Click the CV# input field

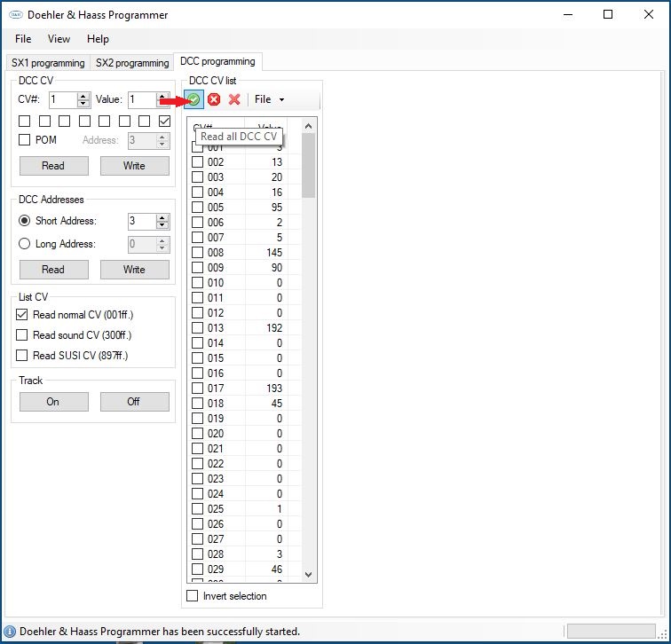63,99
